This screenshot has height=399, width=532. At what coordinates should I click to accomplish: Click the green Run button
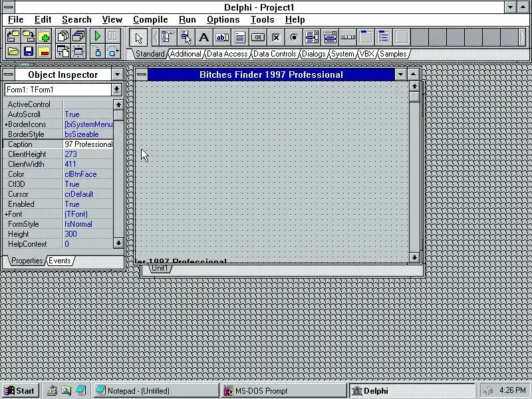[x=97, y=37]
